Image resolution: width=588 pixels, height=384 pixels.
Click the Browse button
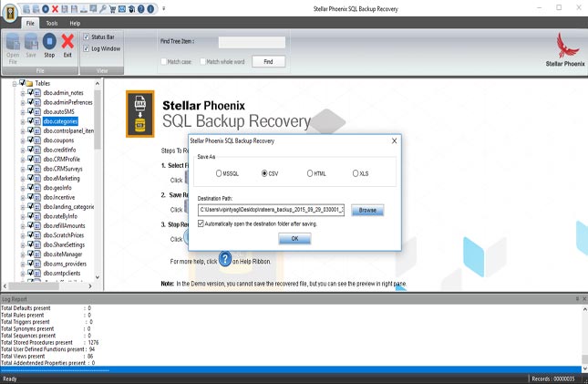[x=367, y=210]
